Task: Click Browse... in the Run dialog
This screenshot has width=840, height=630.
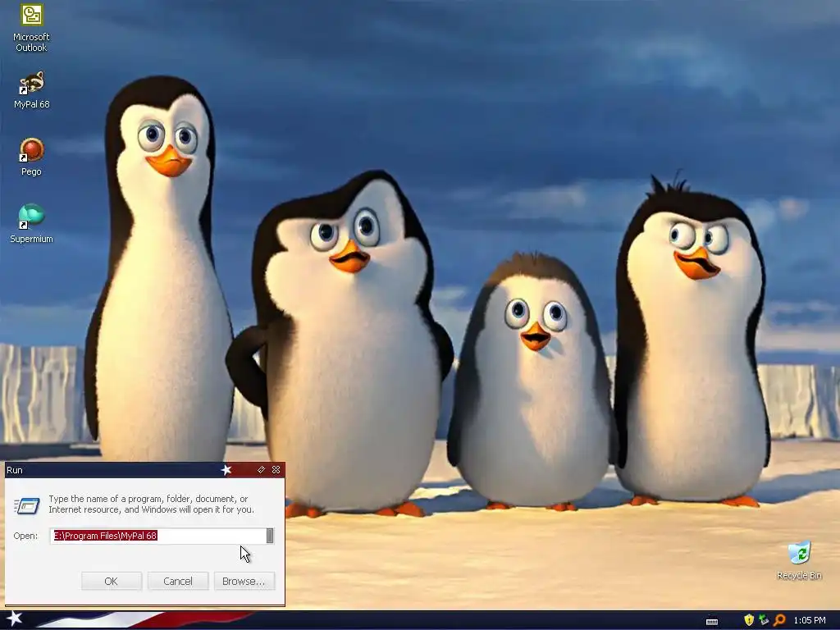Action: point(244,581)
